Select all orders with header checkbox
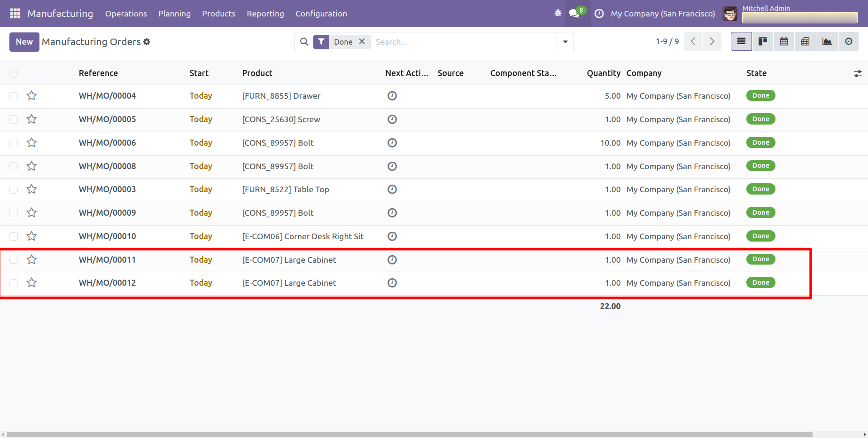Image resolution: width=868 pixels, height=438 pixels. pos(14,73)
